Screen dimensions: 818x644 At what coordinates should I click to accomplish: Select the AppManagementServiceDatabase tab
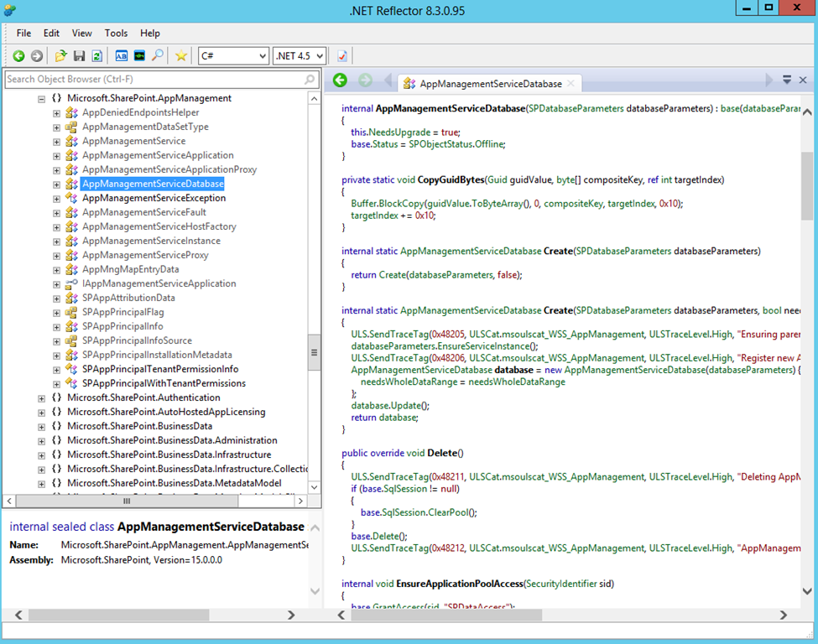coord(491,83)
